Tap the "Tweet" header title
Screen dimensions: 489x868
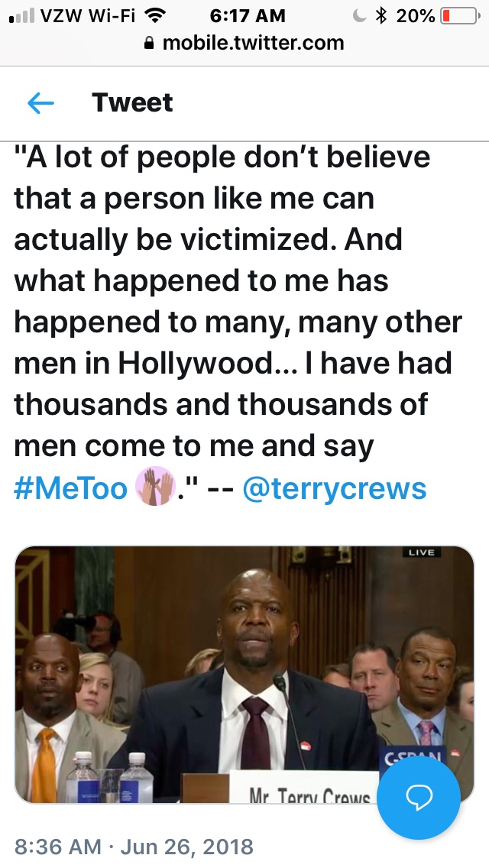coord(132,102)
